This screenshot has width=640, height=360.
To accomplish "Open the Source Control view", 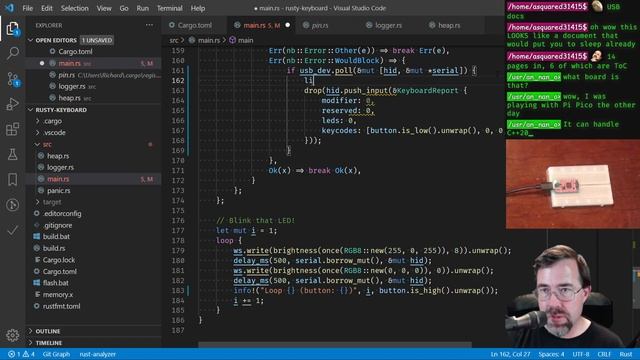I will coord(13,79).
